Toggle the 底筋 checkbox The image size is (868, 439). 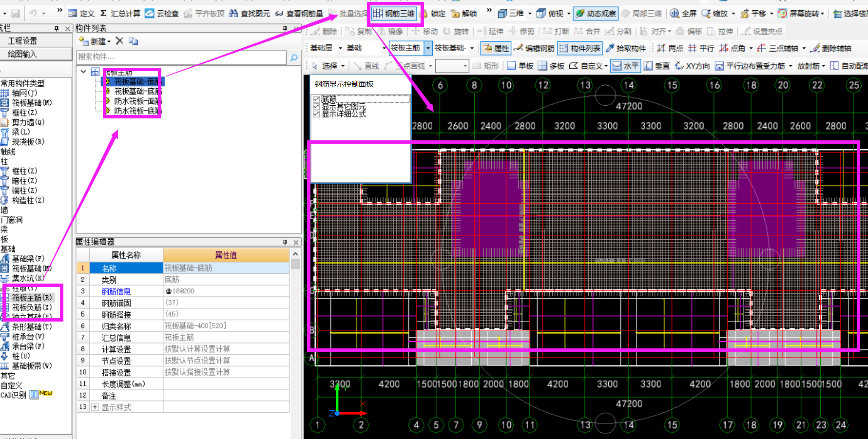316,99
